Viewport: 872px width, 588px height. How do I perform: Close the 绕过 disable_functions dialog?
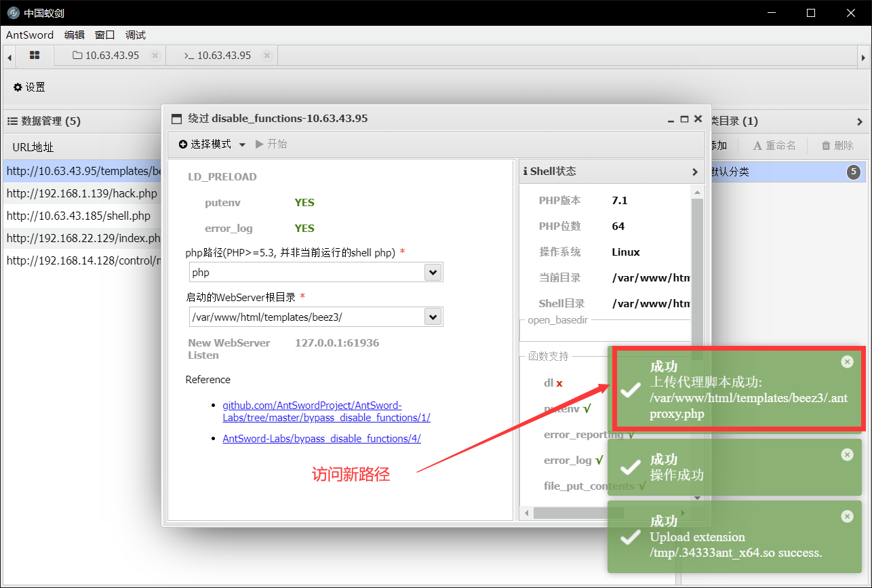pos(698,119)
